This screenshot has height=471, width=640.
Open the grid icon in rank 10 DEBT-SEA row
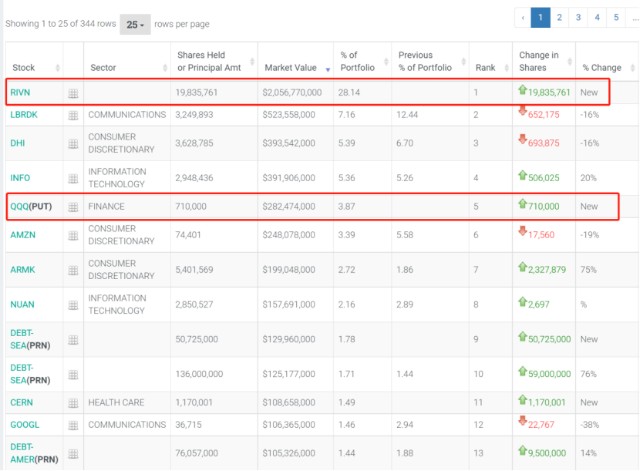pos(73,374)
